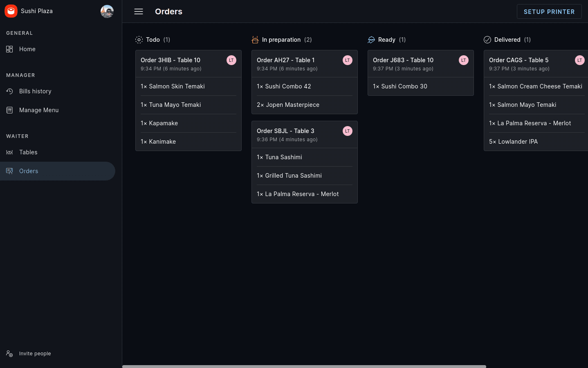This screenshot has height=368, width=588.
Task: Open Order AH27 - Table 1 card header
Action: pyautogui.click(x=305, y=64)
